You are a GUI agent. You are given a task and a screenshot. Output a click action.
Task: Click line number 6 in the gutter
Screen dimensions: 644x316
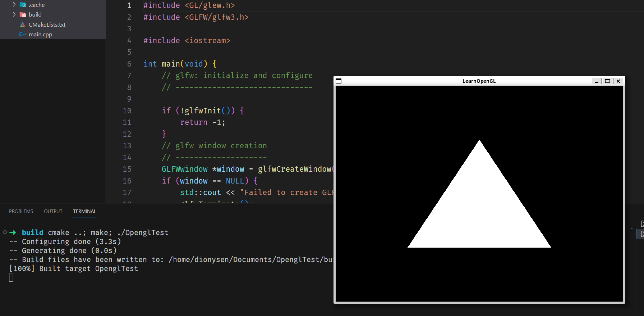(129, 64)
